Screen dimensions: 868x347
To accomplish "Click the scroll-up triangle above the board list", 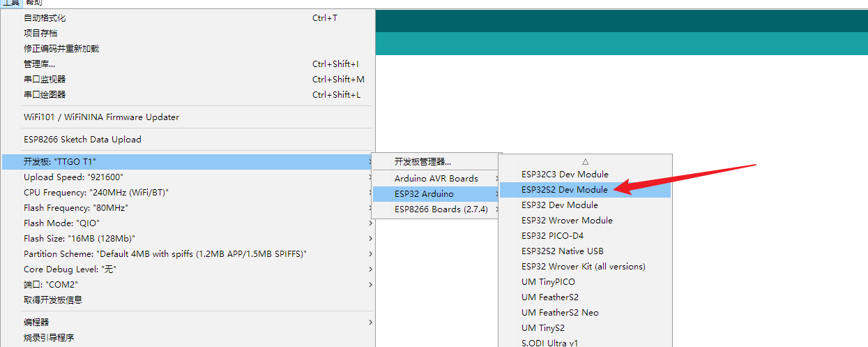I will coord(586,161).
